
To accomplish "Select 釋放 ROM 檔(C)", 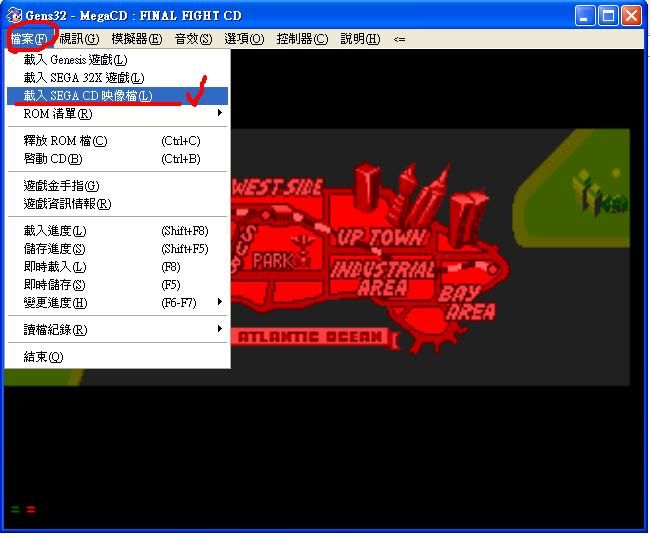I will 117,141.
